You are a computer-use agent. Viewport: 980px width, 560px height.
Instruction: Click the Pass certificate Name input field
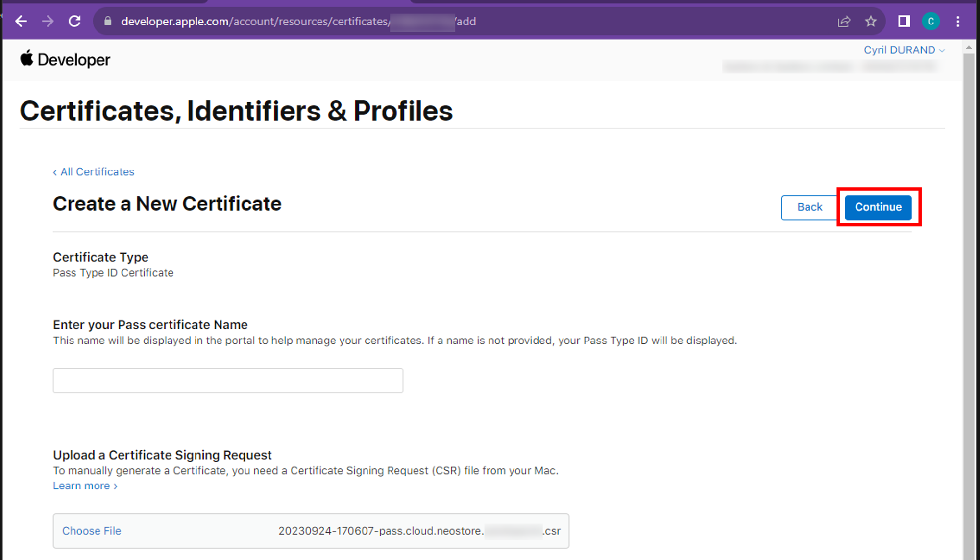pyautogui.click(x=227, y=381)
